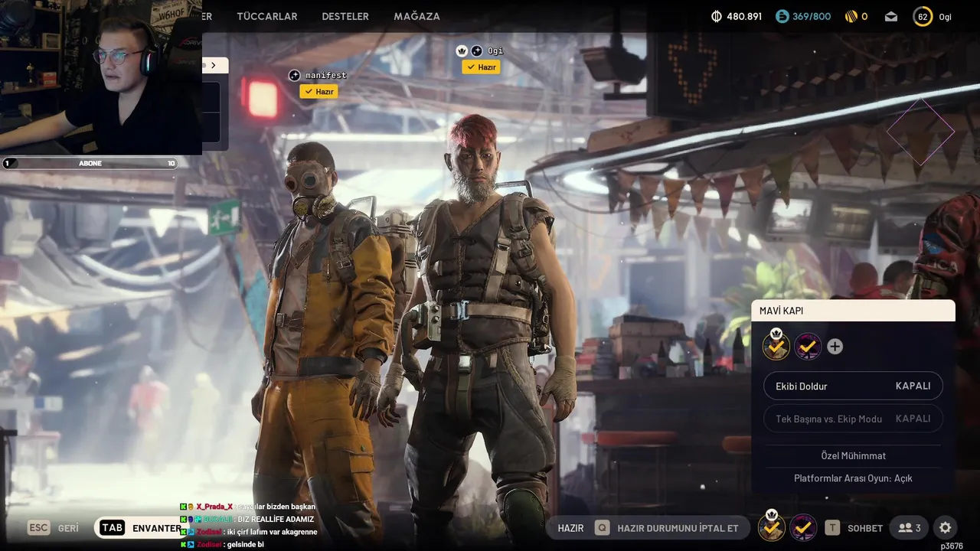Select the second member avatar in MAVİ KAPI panel
Viewport: 980px width, 551px height.
coord(807,347)
